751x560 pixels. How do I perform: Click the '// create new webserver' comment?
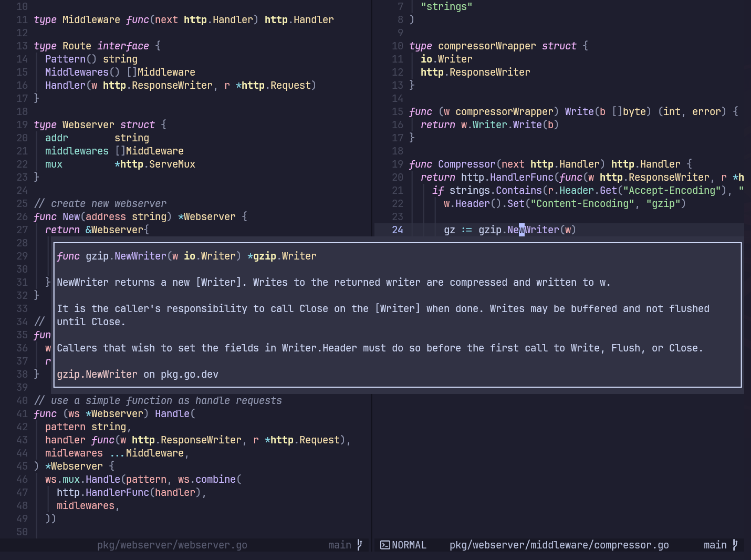pos(100,203)
